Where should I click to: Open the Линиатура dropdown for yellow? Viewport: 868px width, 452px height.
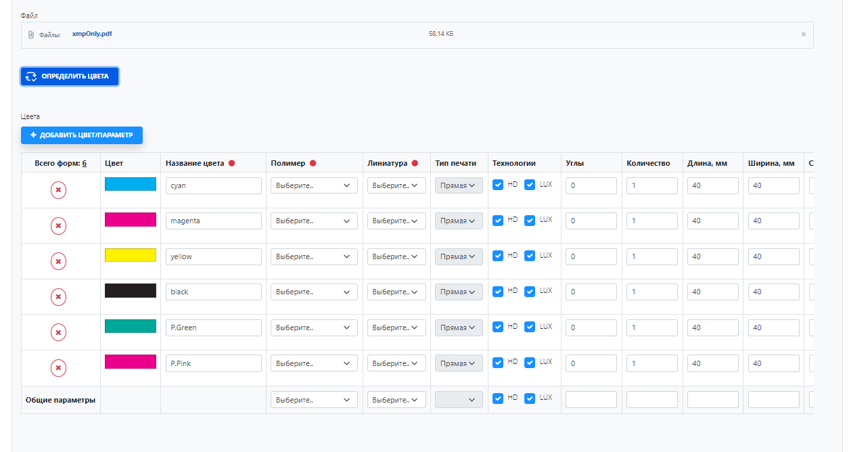point(396,256)
